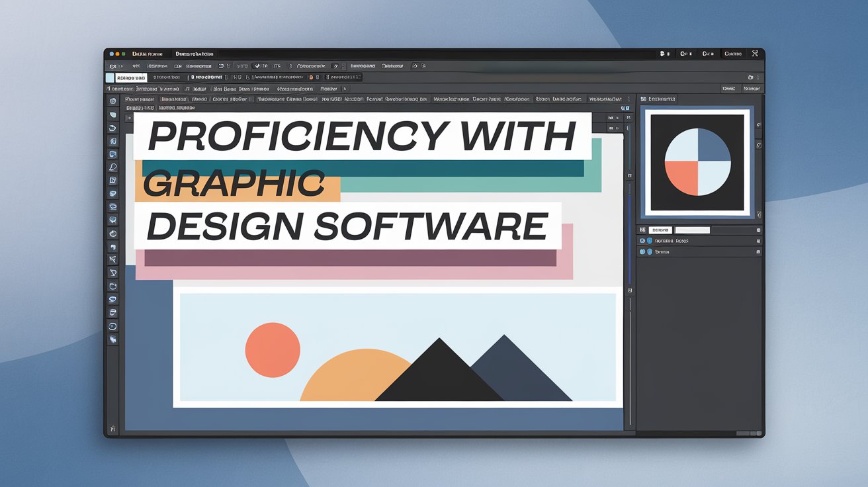Viewport: 868px width, 487px height.
Task: Select the black triangle shape on artboard
Action: click(439, 369)
